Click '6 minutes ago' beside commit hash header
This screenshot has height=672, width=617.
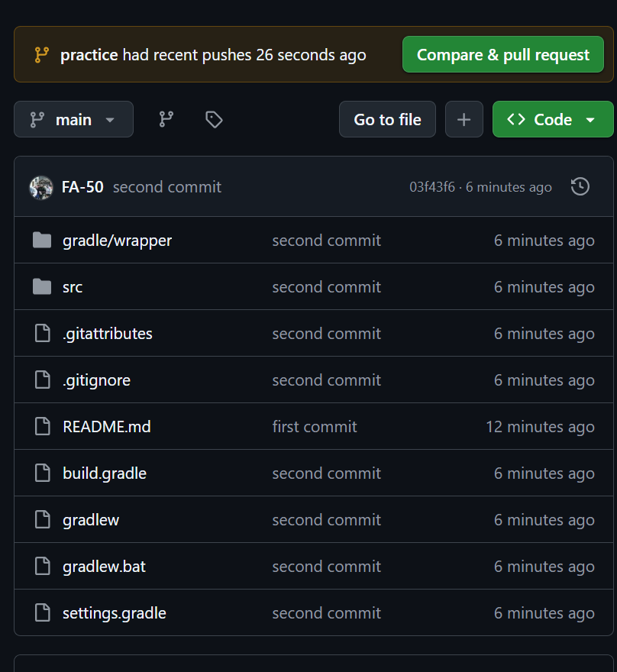(509, 187)
